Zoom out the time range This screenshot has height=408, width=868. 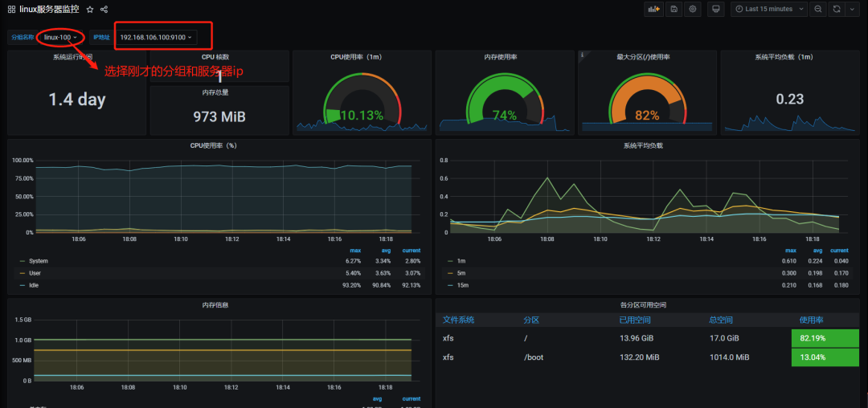(817, 9)
